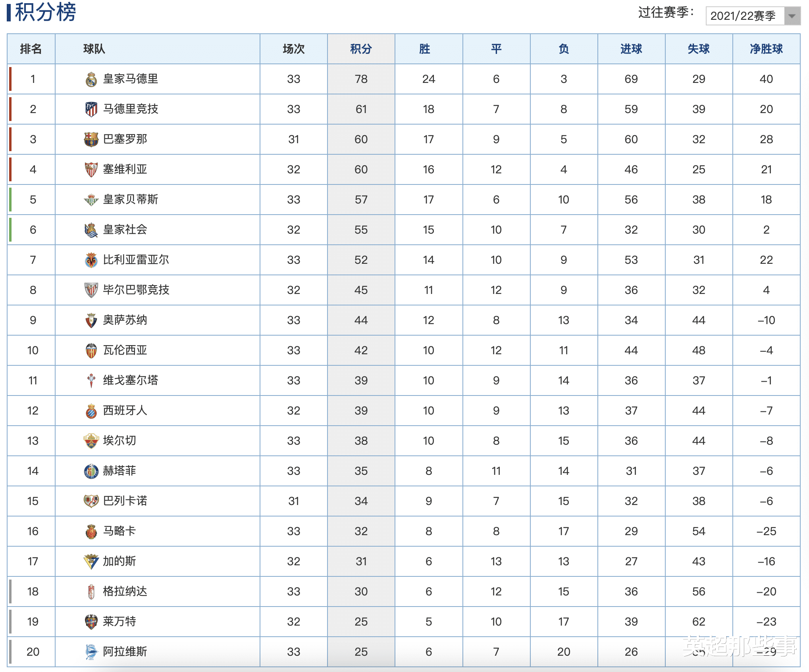The width and height of the screenshot is (809, 672).
Task: Open team link 埃尔切
Action: coord(119,441)
